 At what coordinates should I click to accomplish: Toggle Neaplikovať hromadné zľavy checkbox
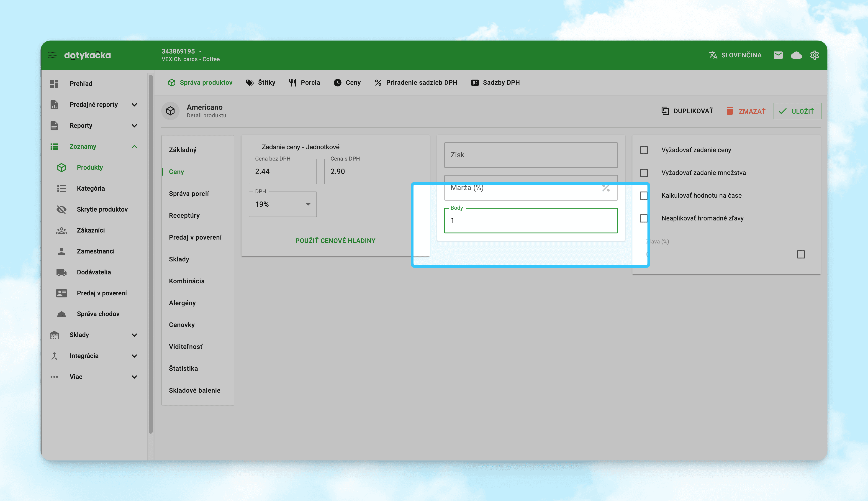point(644,218)
